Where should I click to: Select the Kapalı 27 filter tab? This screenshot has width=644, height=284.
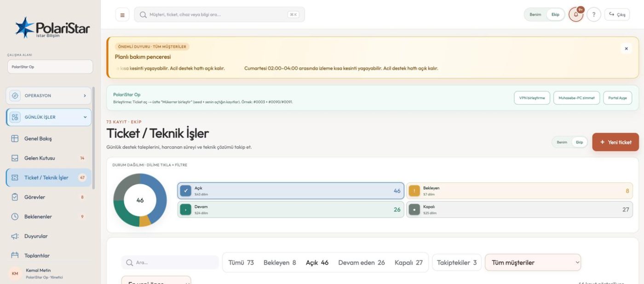[x=408, y=263]
